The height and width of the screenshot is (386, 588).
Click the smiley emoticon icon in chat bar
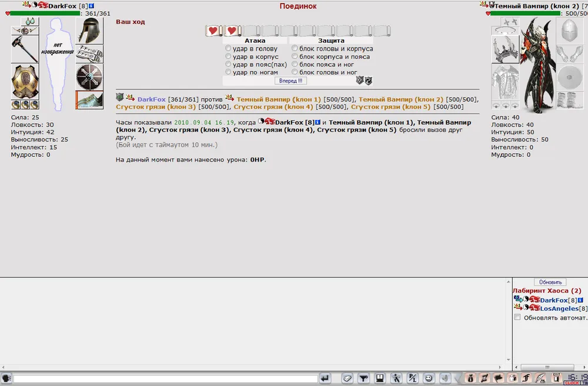coord(429,378)
